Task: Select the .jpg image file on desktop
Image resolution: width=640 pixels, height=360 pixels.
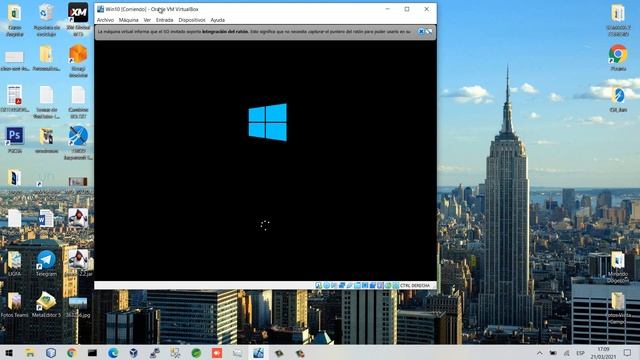Action: click(78, 307)
